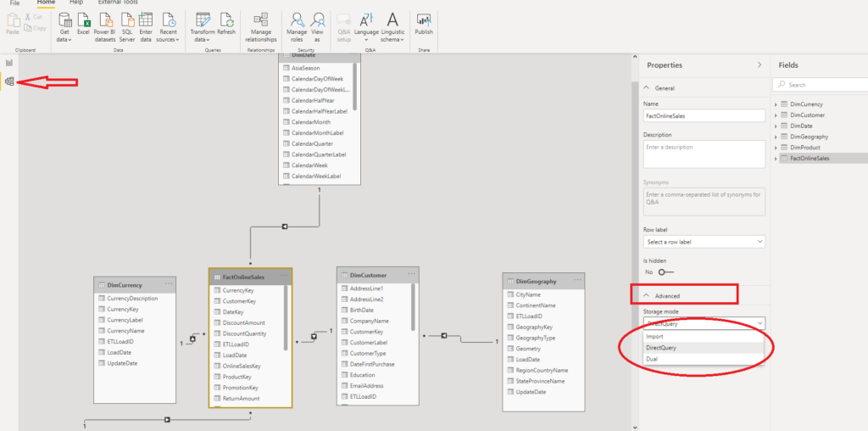The width and height of the screenshot is (868, 431).
Task: Click the DimDate table scrollbar
Action: (x=354, y=87)
